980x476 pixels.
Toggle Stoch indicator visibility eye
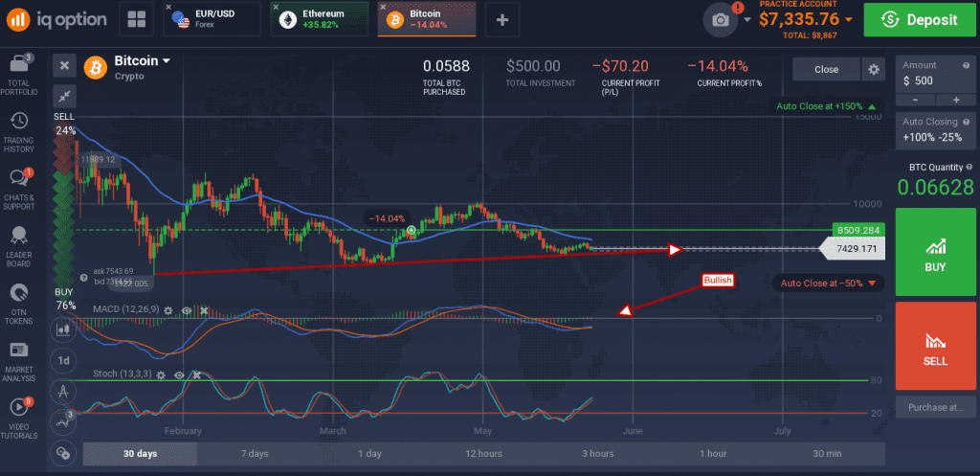[179, 374]
